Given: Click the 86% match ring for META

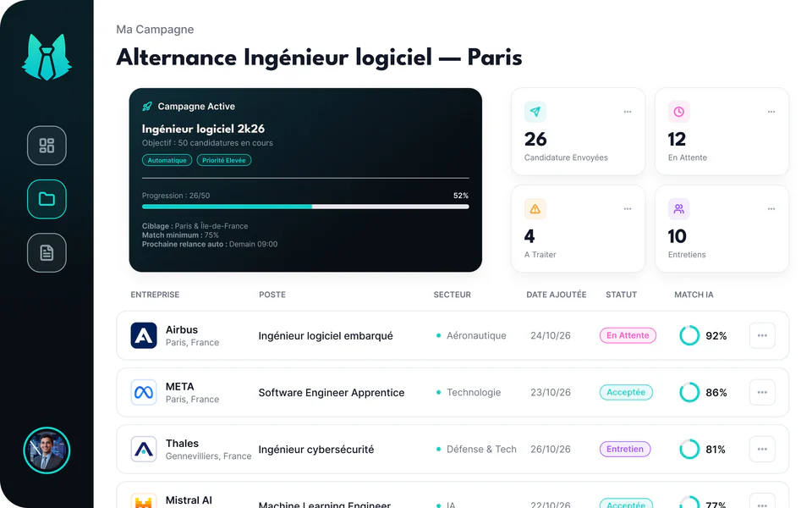Looking at the screenshot, I should (x=689, y=392).
